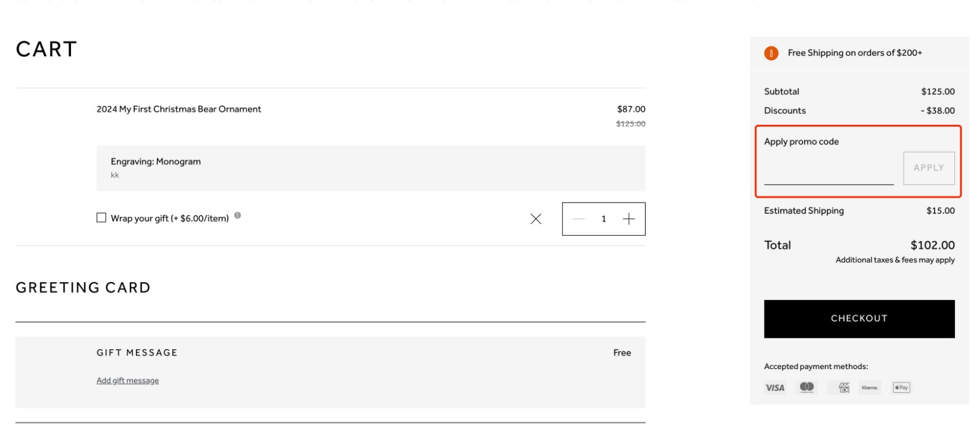Select the Amex payment icon
Image resolution: width=980 pixels, height=429 pixels.
click(x=840, y=387)
